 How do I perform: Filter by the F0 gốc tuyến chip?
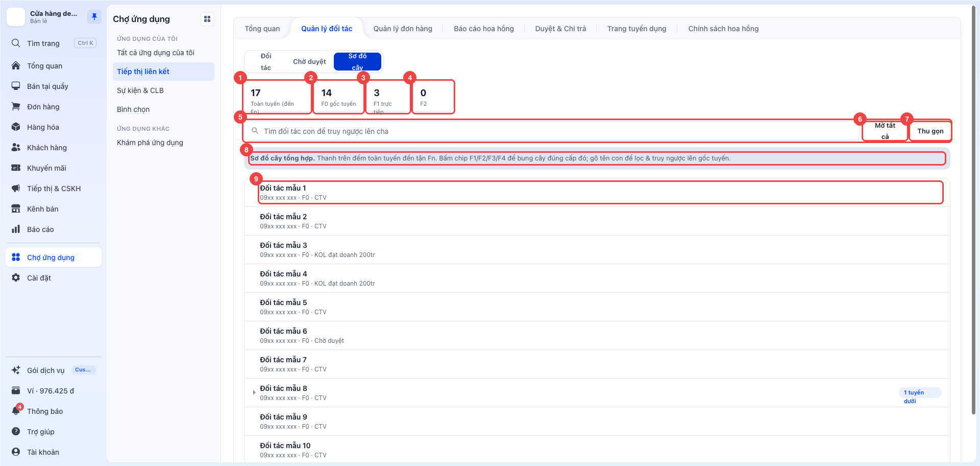(338, 97)
